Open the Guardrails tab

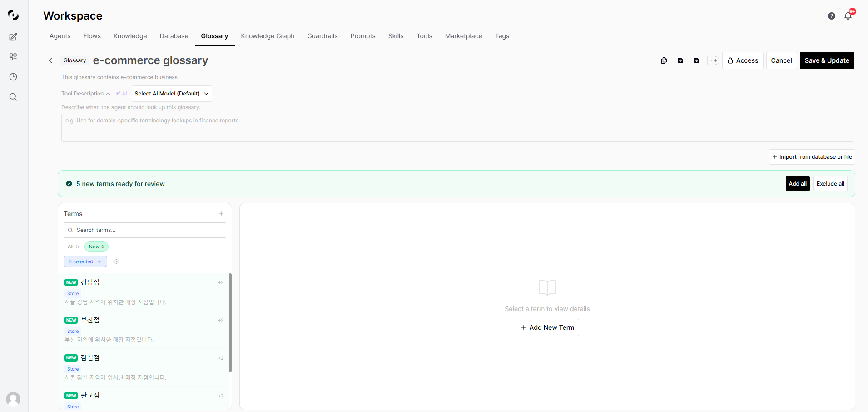coord(322,36)
